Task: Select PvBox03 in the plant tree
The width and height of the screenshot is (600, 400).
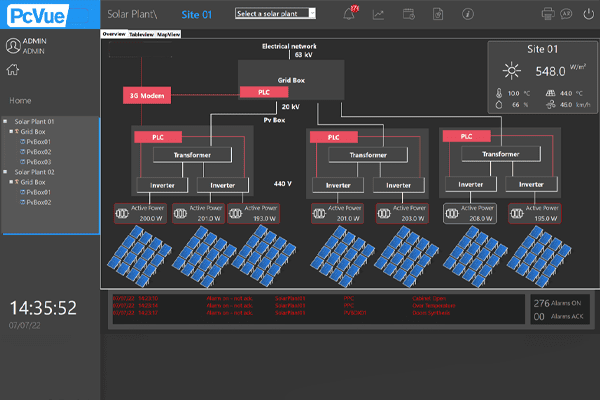Action: click(40, 161)
